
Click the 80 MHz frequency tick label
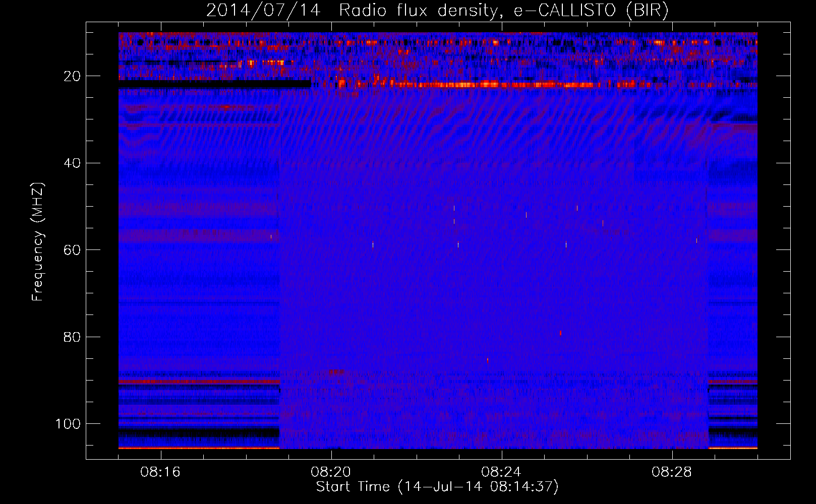click(73, 337)
